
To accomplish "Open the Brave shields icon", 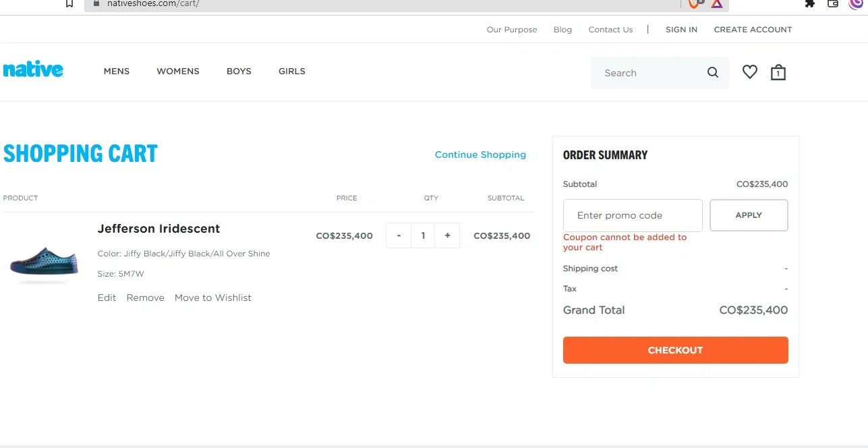I will (695, 3).
